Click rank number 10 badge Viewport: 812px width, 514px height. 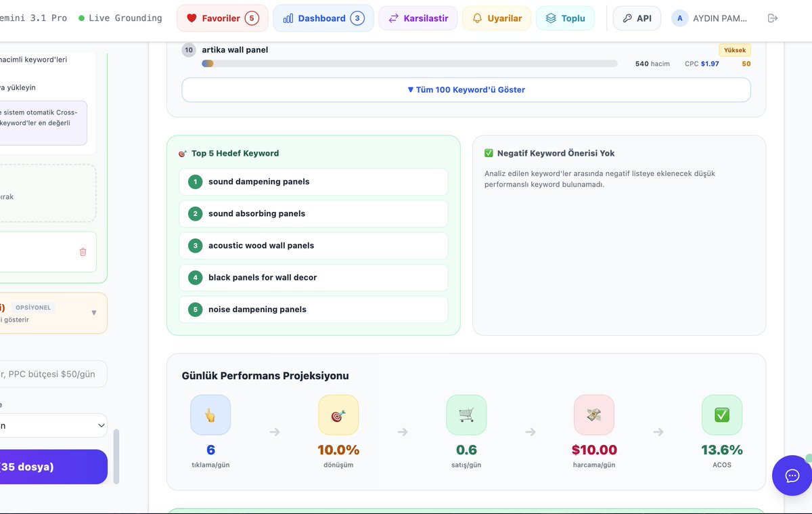pyautogui.click(x=189, y=50)
